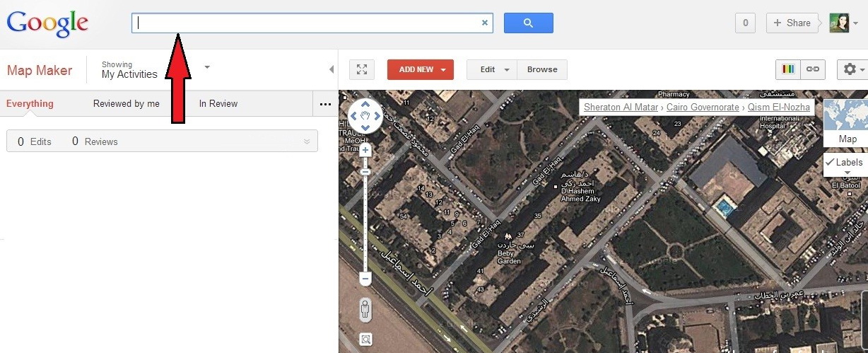Expand the Edits and Reviews summary
Screen dimensions: 868x353
click(307, 141)
